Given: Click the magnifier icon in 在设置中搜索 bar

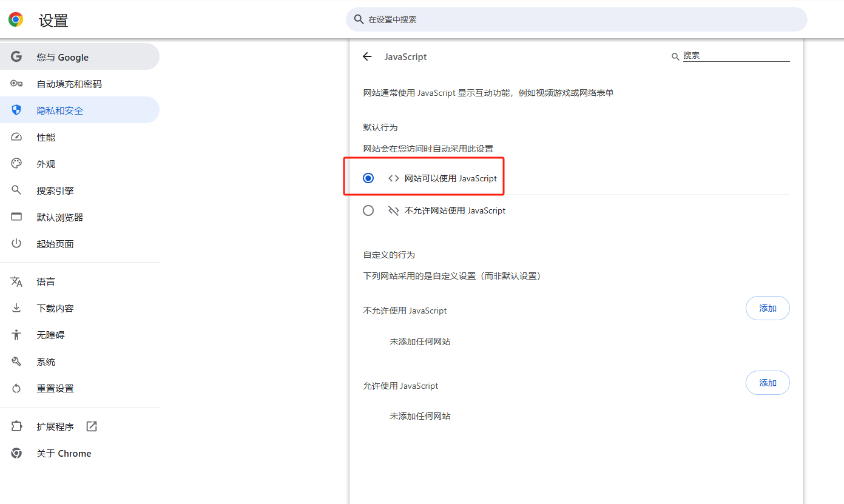Looking at the screenshot, I should (359, 19).
